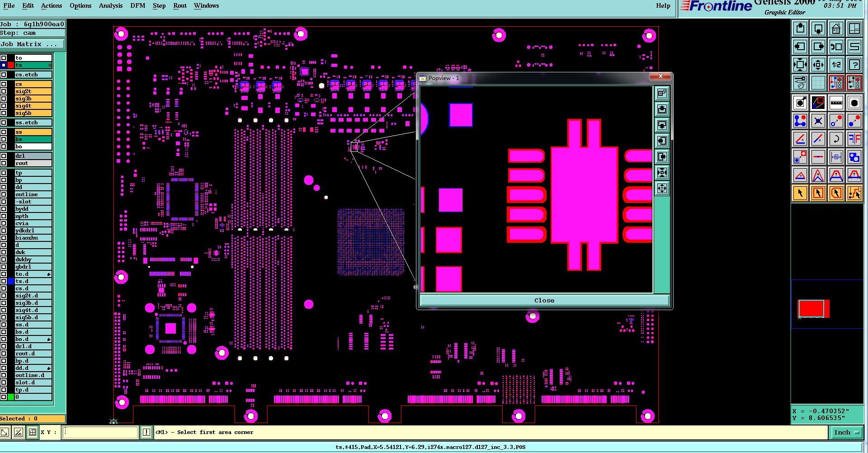868x453 pixels.
Task: Select the polygon area select arrow tool
Action: (836, 193)
